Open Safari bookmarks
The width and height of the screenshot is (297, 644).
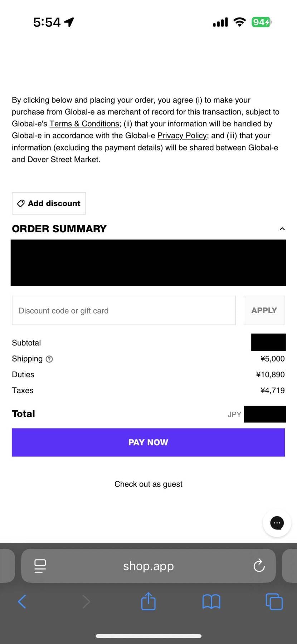click(x=211, y=602)
